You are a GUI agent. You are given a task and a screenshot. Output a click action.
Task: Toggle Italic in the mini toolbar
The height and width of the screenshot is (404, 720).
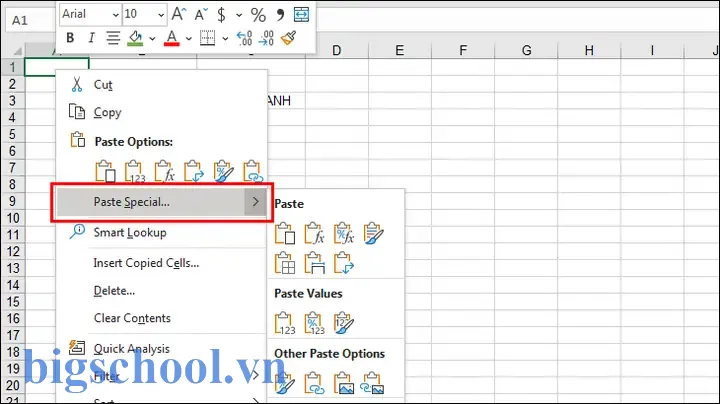point(91,38)
